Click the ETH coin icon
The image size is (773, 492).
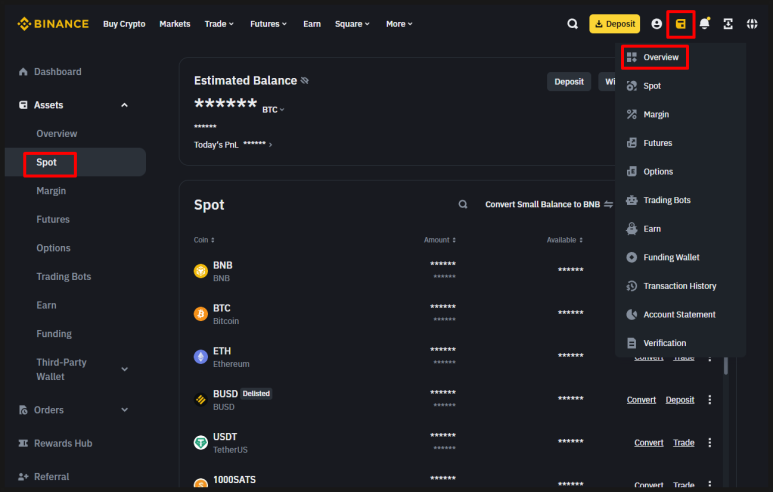201,356
